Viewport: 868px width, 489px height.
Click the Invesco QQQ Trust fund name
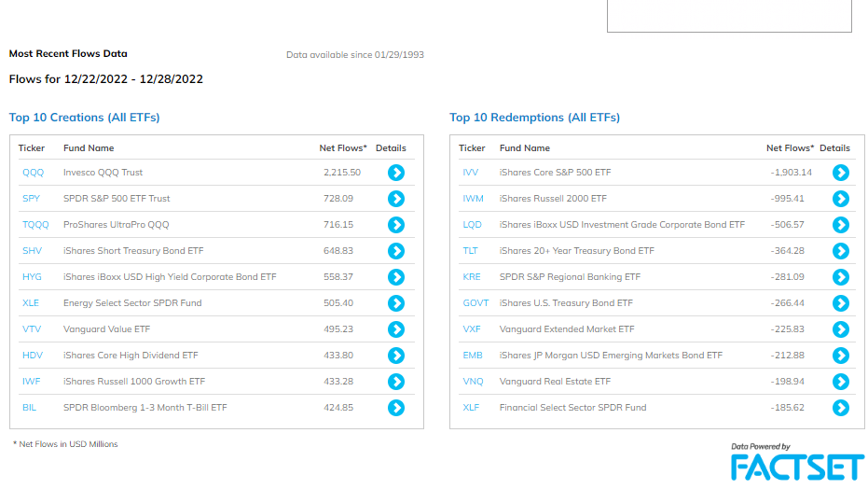pos(103,173)
